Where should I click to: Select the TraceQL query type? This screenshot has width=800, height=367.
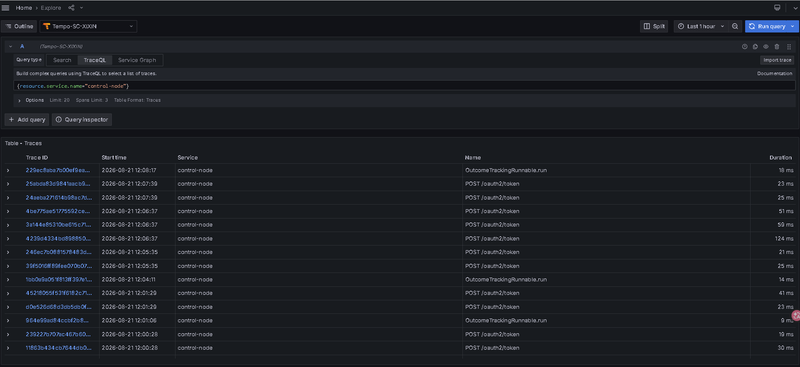click(95, 60)
